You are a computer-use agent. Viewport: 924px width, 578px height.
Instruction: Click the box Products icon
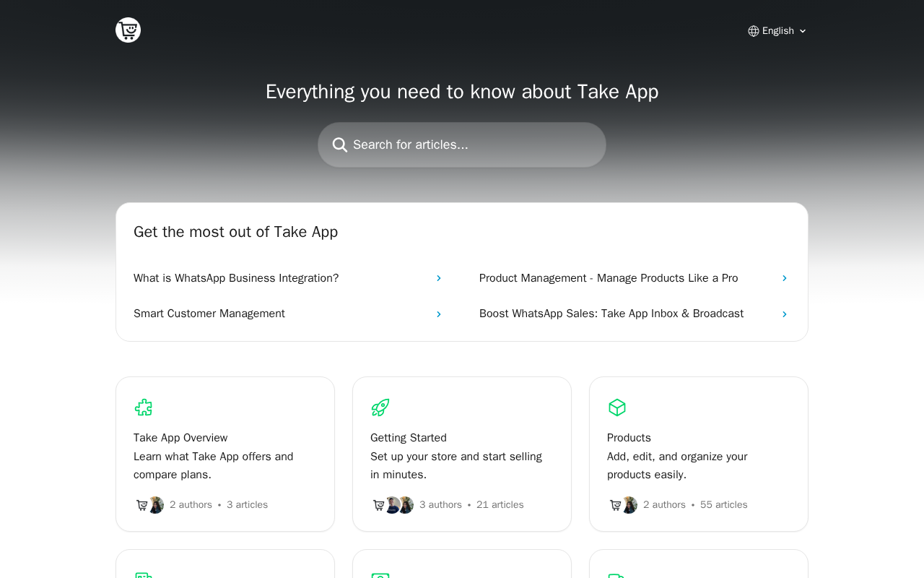click(x=617, y=407)
